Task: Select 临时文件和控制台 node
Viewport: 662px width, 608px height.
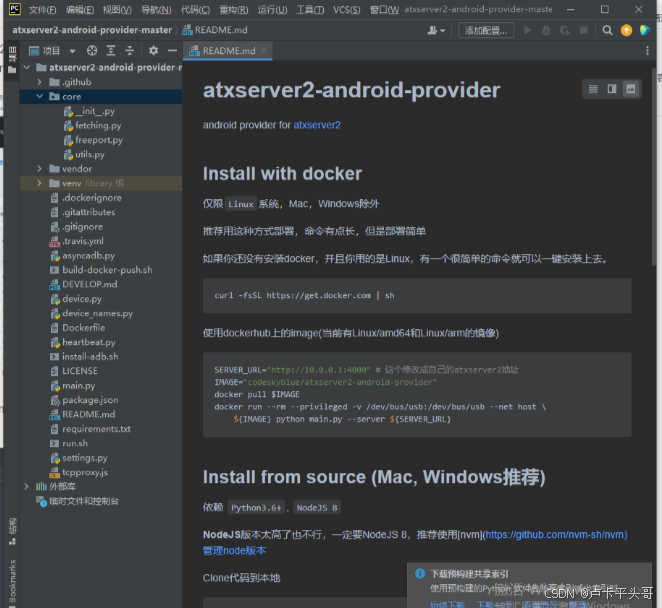Action: [x=77, y=501]
